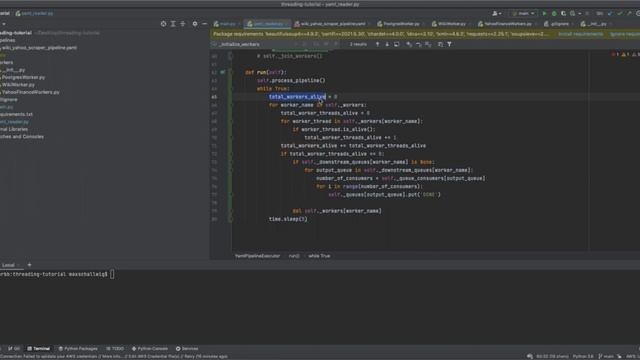Viewport: 640px width, 360px height.
Task: Click Install requirements link
Action: [x=580, y=34]
